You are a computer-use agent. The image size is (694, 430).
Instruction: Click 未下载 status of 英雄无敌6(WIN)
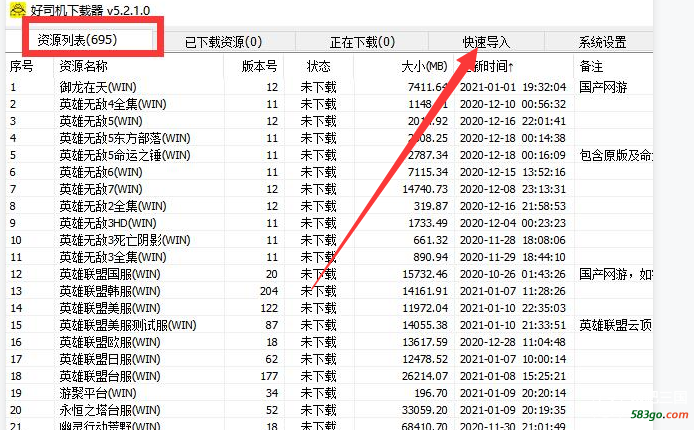click(x=319, y=172)
